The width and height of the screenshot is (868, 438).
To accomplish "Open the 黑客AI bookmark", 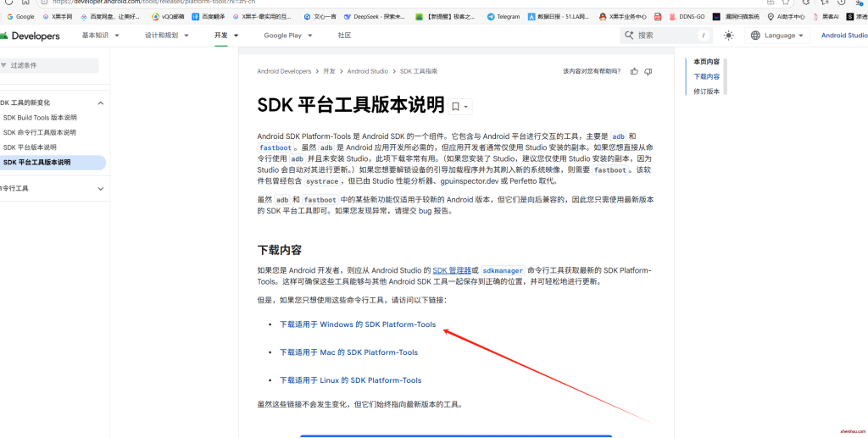I will click(x=826, y=17).
